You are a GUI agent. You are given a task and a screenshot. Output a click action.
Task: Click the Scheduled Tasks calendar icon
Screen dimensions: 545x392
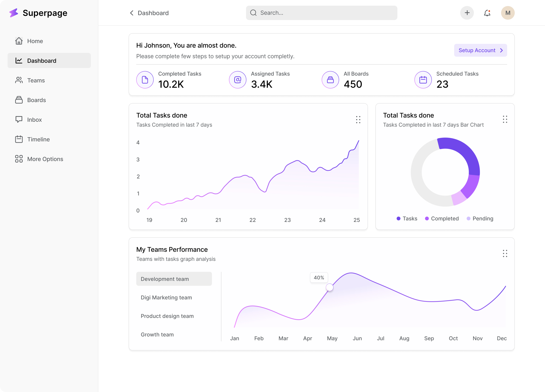tap(423, 80)
